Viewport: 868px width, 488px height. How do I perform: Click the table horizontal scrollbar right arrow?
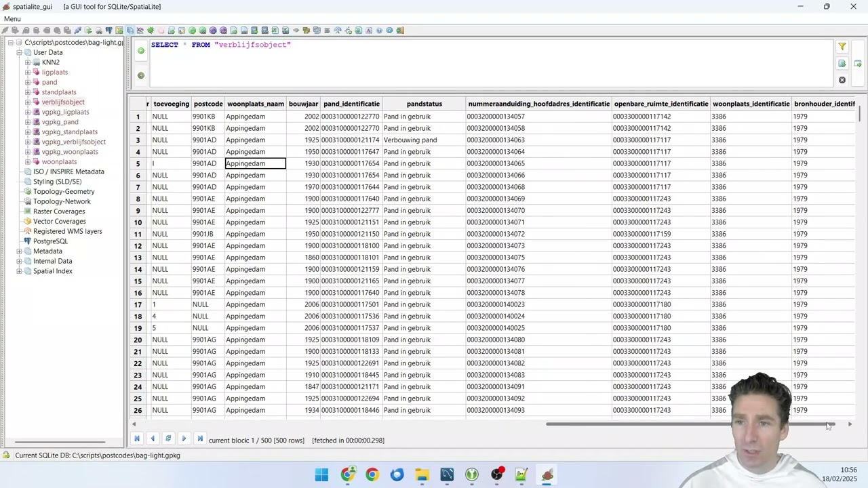(850, 424)
